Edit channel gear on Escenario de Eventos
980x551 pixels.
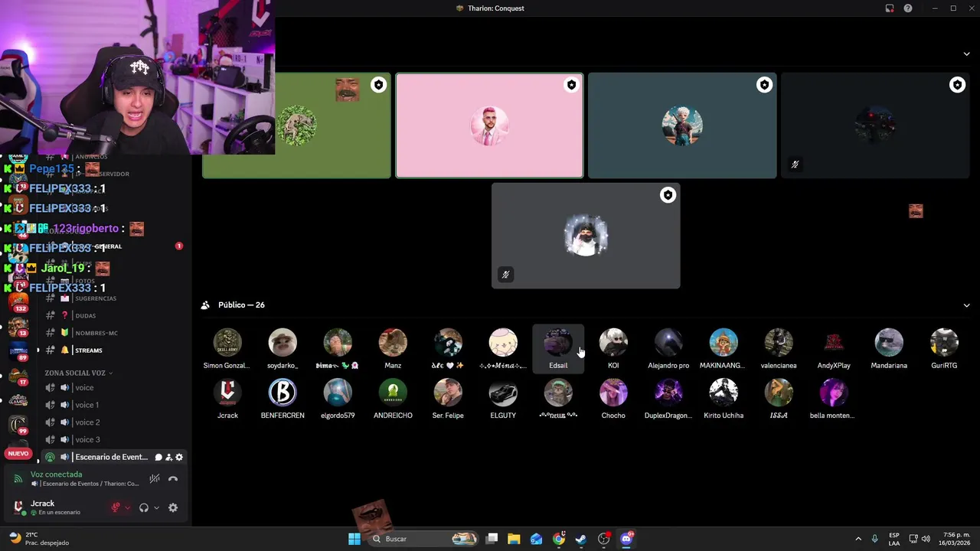[179, 457]
